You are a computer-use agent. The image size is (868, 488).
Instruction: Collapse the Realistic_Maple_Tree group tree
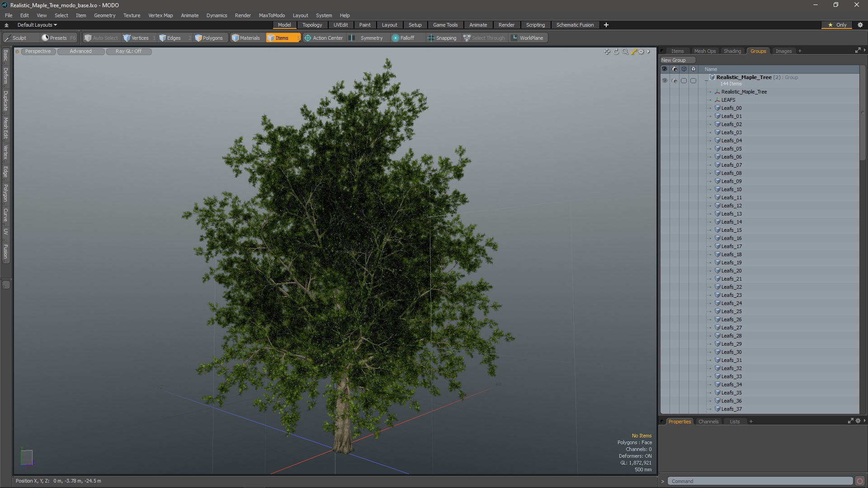(706, 80)
